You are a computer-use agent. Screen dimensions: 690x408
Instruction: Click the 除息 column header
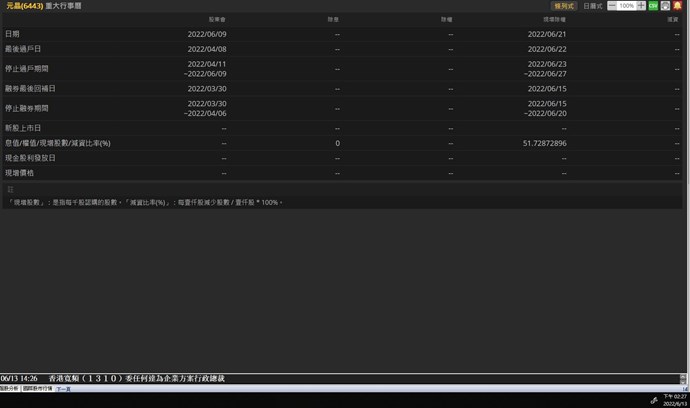[334, 19]
